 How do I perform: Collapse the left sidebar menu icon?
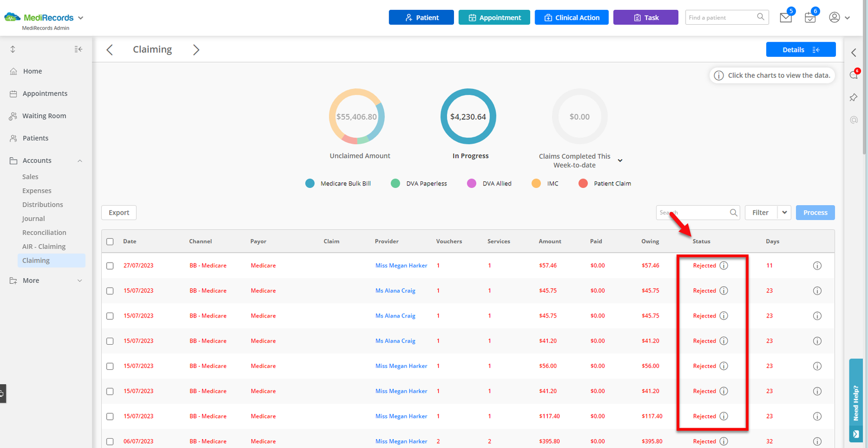78,49
